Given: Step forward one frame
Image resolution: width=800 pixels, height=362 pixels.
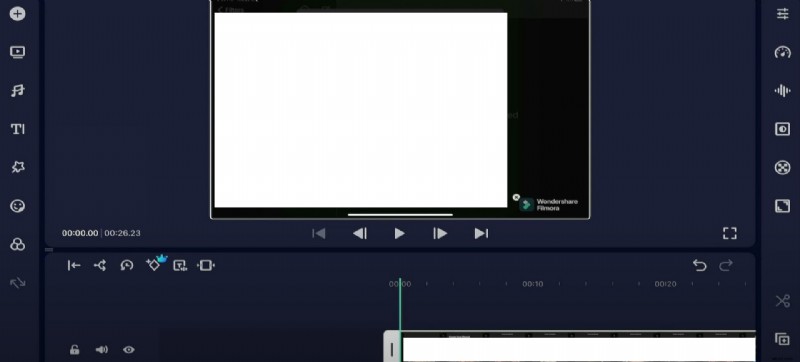Looking at the screenshot, I should click(440, 234).
